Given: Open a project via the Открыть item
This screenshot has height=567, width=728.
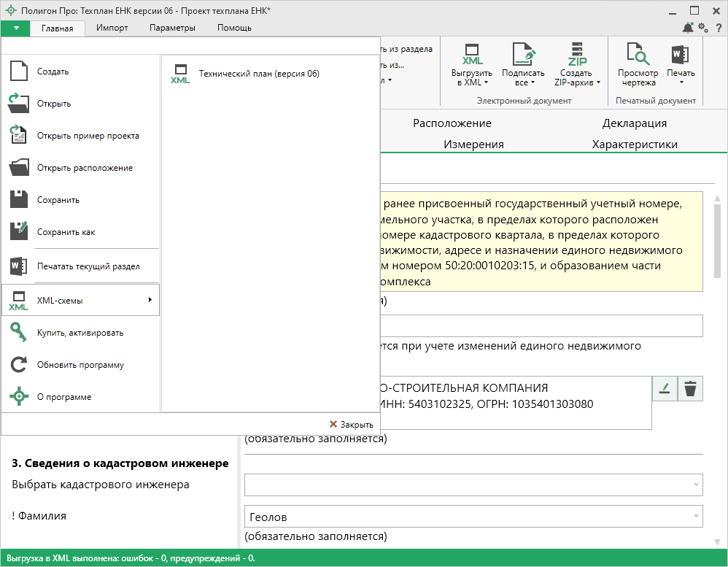Looking at the screenshot, I should click(54, 104).
